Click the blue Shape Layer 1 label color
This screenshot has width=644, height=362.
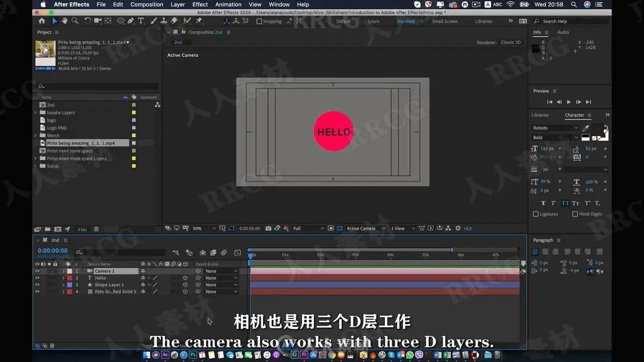click(x=70, y=285)
